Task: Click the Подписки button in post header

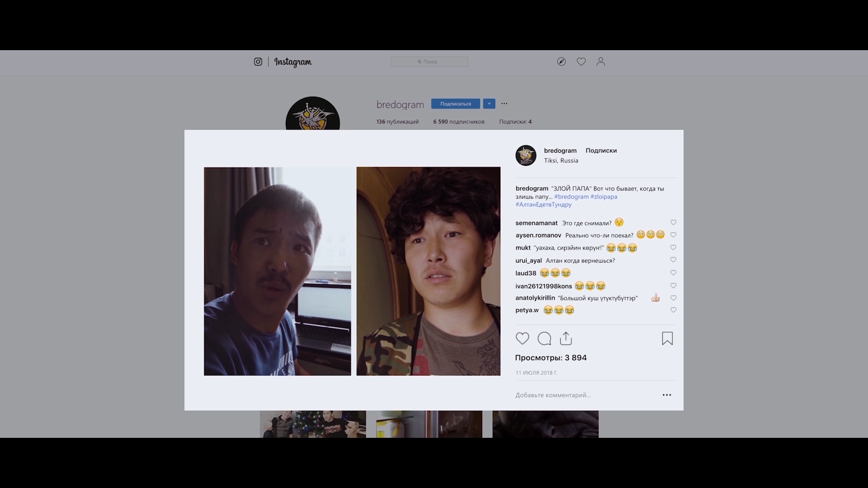Action: [601, 150]
